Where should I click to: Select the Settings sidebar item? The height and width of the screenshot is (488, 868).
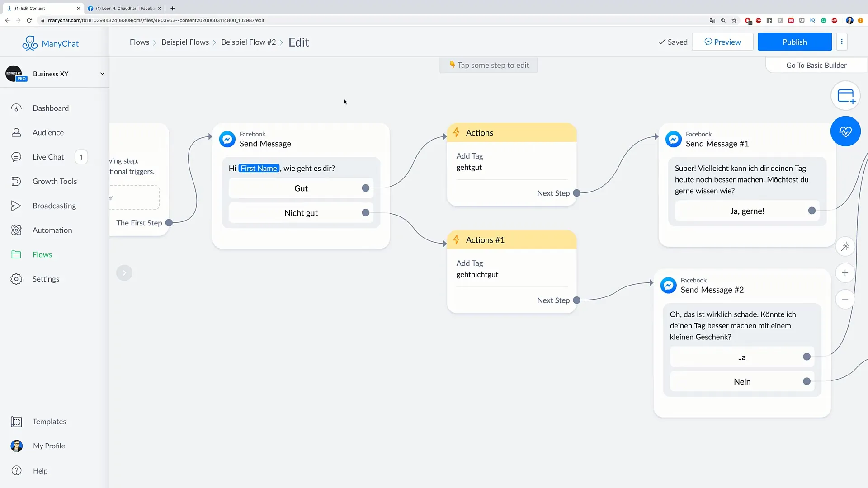click(x=46, y=278)
